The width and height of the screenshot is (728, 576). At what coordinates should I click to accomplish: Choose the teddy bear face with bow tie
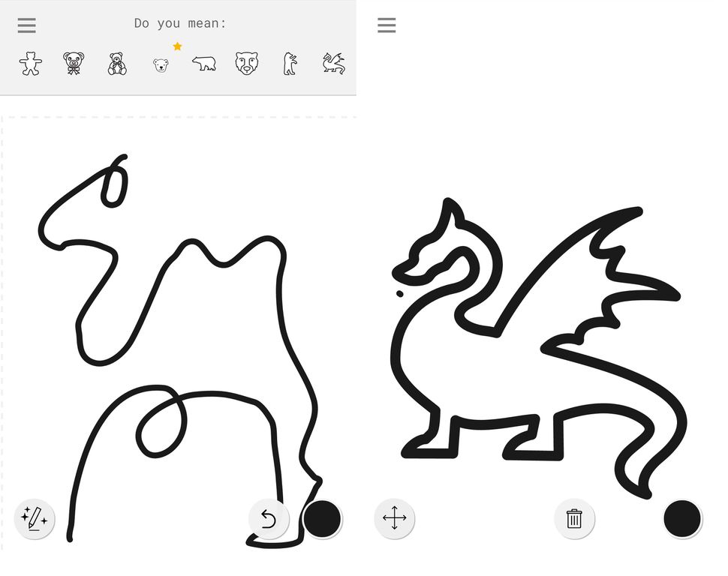point(74,64)
